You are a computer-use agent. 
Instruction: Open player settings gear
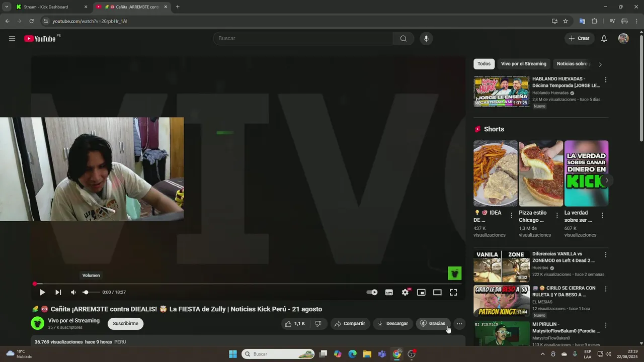pos(405,292)
